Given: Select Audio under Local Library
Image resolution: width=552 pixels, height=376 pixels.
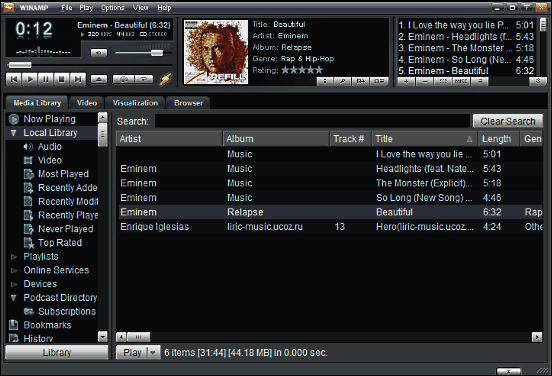Looking at the screenshot, I should [50, 146].
